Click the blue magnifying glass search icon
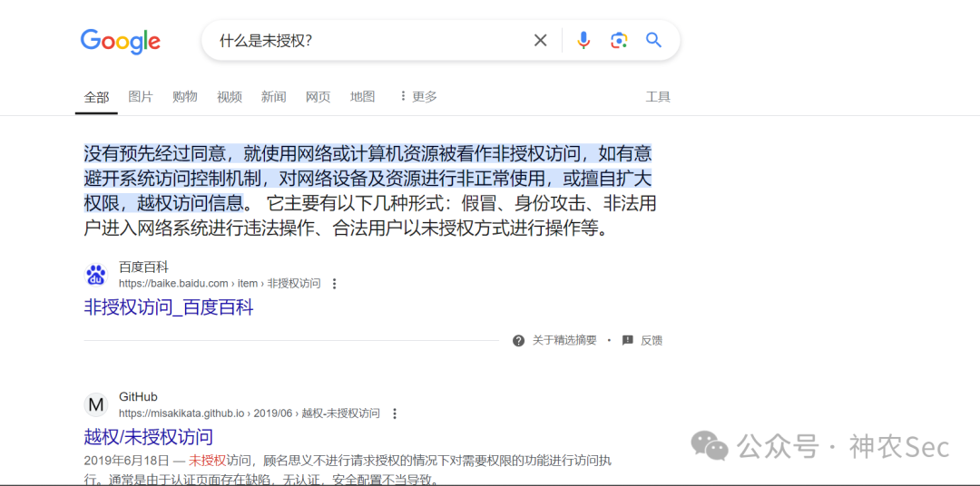 (653, 41)
